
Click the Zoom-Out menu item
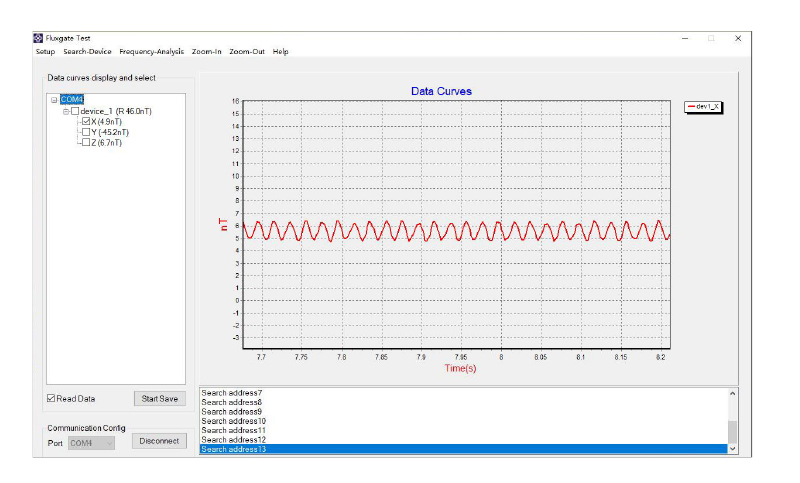[247, 52]
